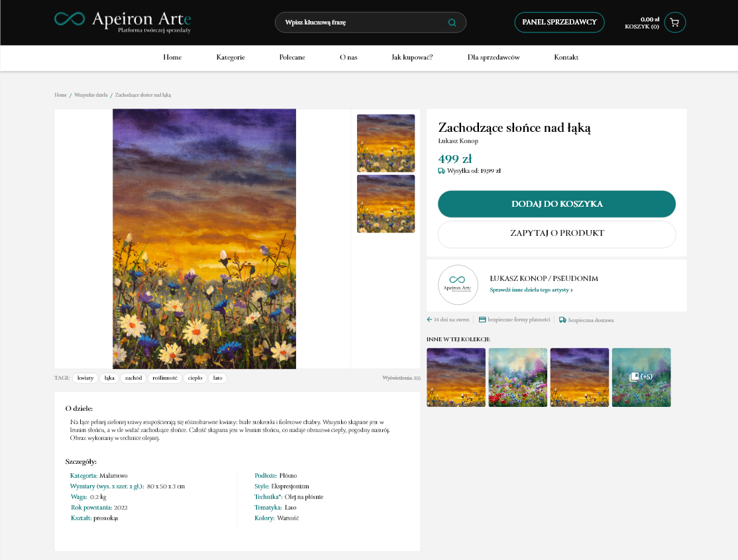Go to the Home menu item
The width and height of the screenshot is (738, 560).
172,58
